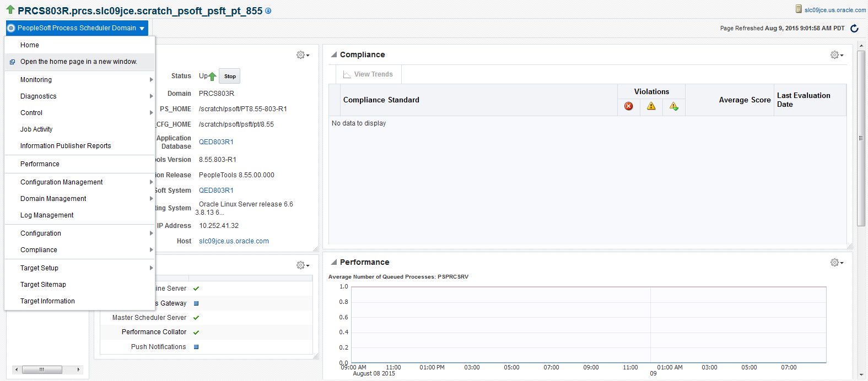868x381 pixels.
Task: Expand the Diagnostics submenu arrow
Action: 151,96
